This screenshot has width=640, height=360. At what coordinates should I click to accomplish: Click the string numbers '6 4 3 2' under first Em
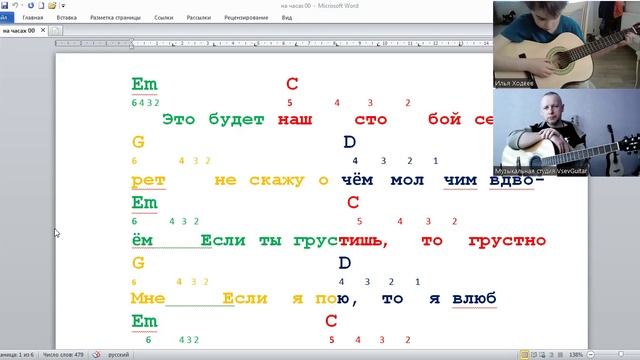coord(145,103)
